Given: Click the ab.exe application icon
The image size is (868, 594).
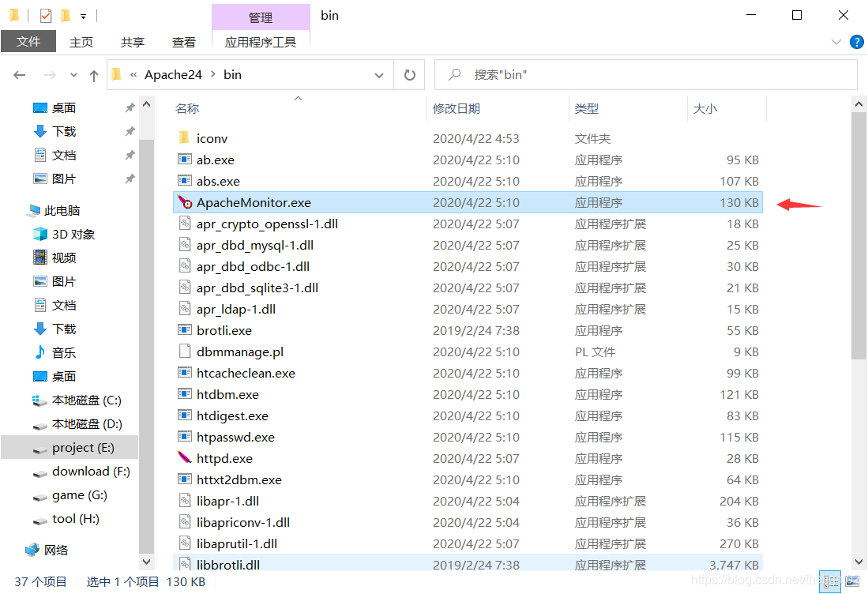Looking at the screenshot, I should [184, 160].
